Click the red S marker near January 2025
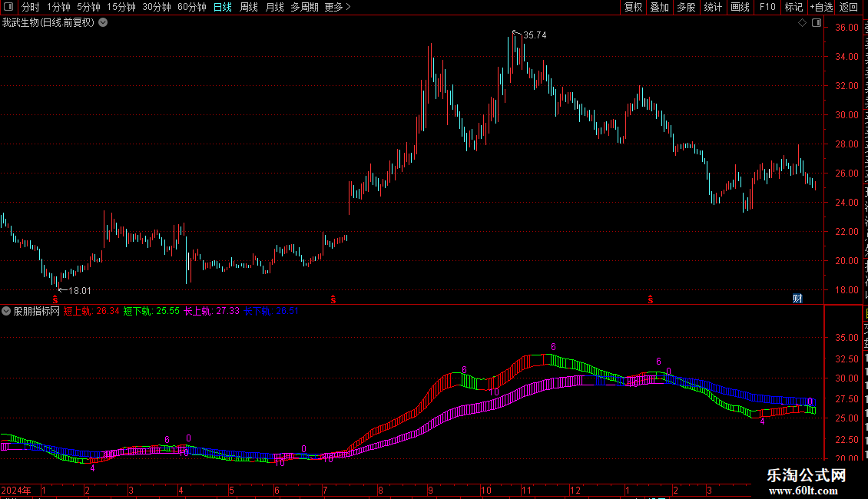The image size is (868, 499). [x=651, y=299]
